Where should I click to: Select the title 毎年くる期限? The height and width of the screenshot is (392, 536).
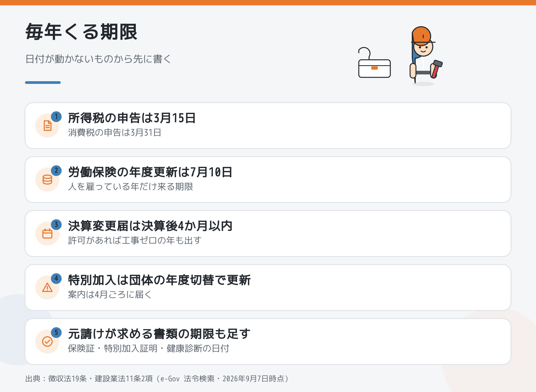point(81,32)
